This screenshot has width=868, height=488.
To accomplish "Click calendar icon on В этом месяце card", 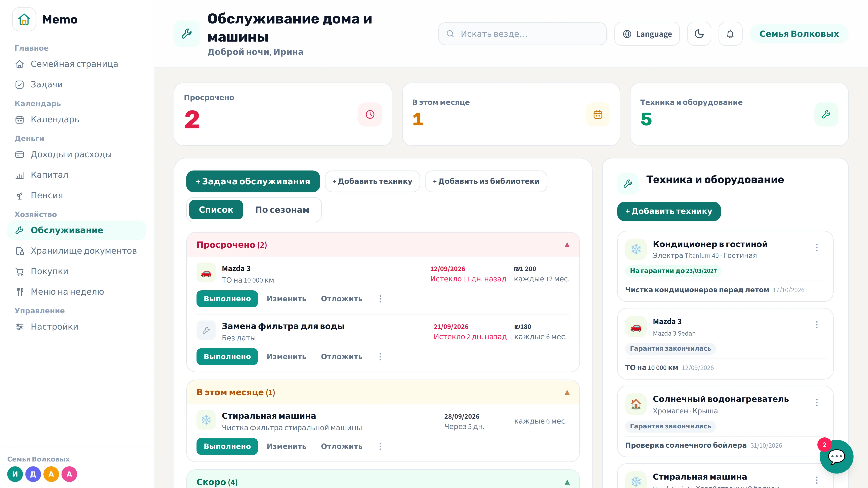I will pos(598,114).
